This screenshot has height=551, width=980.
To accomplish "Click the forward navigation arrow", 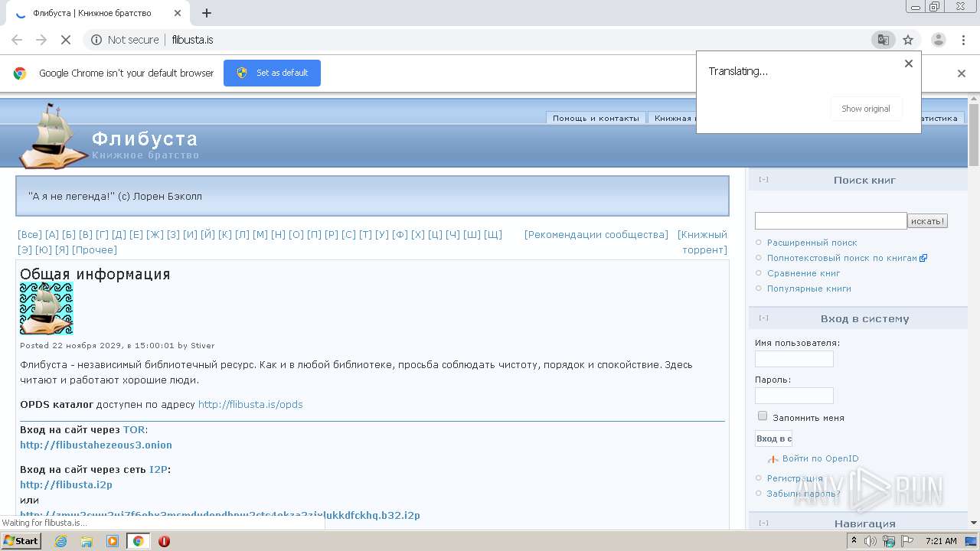I will click(41, 40).
